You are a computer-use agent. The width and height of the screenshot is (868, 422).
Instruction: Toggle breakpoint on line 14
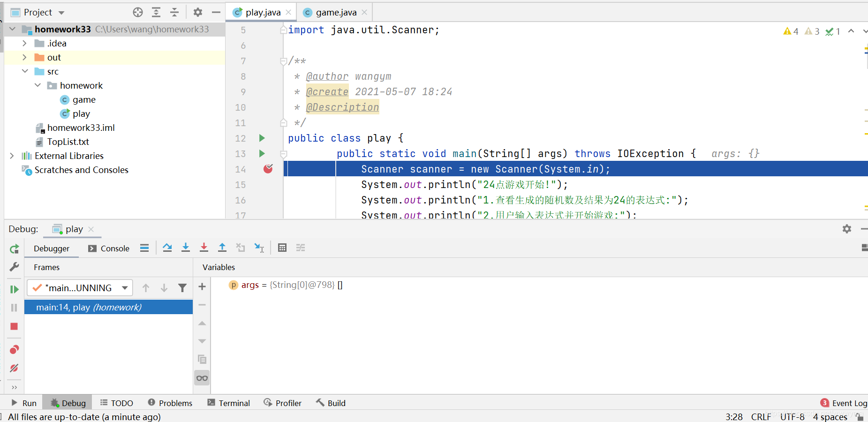point(268,169)
